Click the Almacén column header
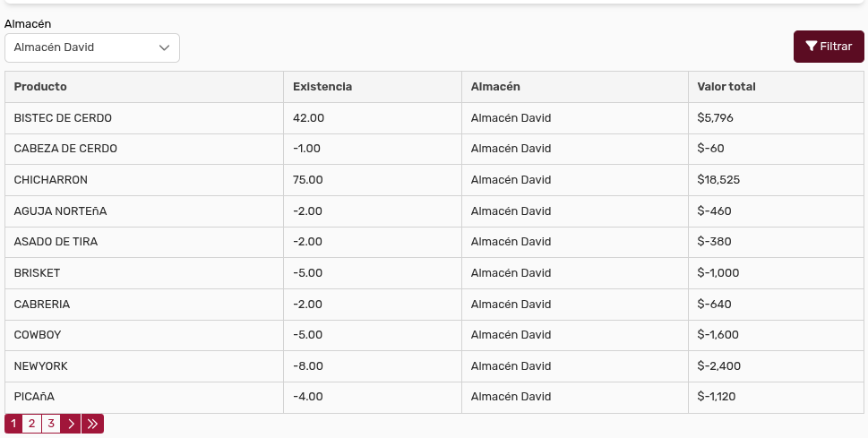Image resolution: width=868 pixels, height=438 pixels. (x=495, y=87)
